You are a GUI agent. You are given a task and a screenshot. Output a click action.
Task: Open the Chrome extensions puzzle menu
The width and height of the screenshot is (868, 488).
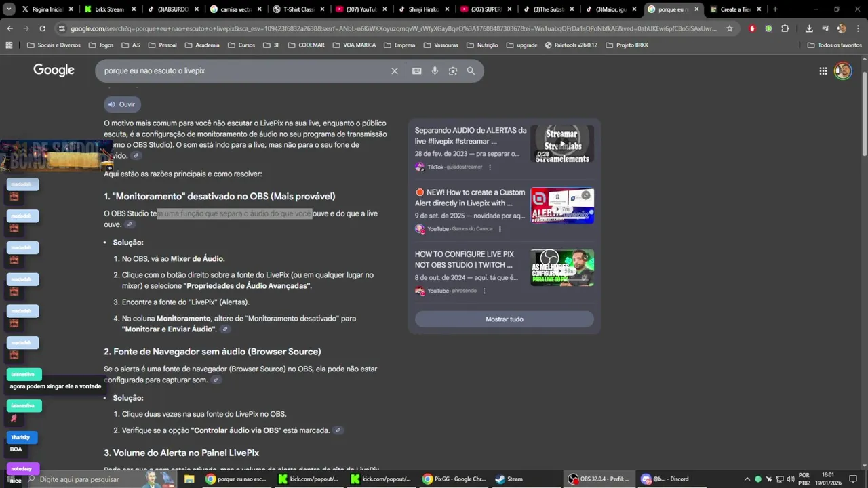[785, 28]
